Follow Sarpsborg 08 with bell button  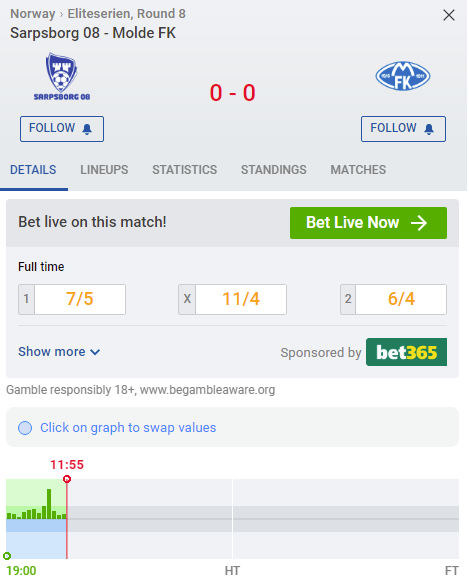[62, 129]
